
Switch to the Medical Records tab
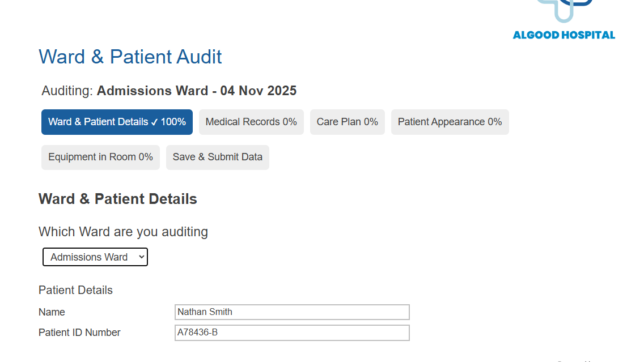click(x=251, y=122)
